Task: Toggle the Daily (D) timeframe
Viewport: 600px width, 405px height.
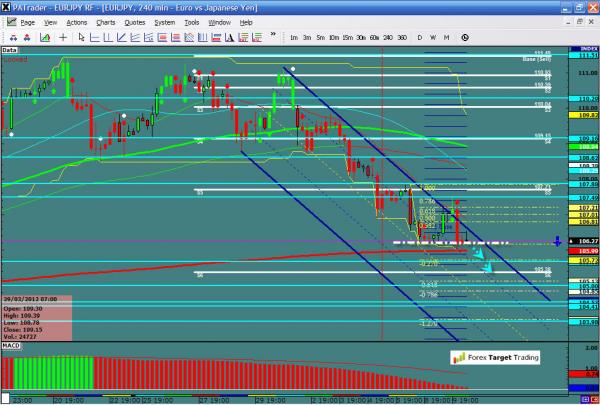Action: (x=419, y=37)
